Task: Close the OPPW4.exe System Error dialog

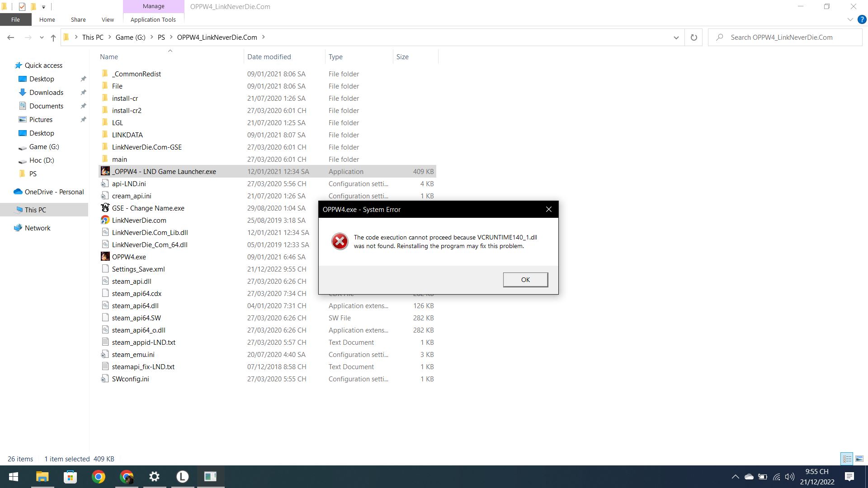Action: 548,209
